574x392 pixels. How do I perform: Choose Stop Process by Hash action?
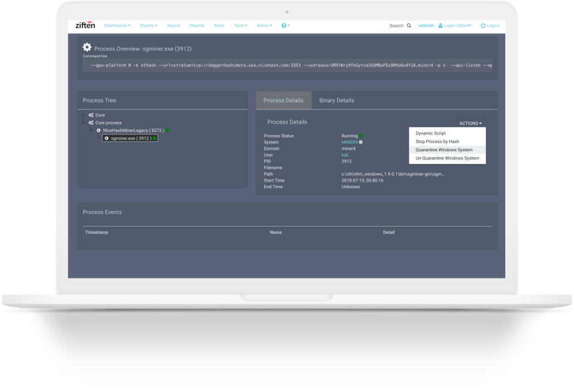pyautogui.click(x=437, y=142)
